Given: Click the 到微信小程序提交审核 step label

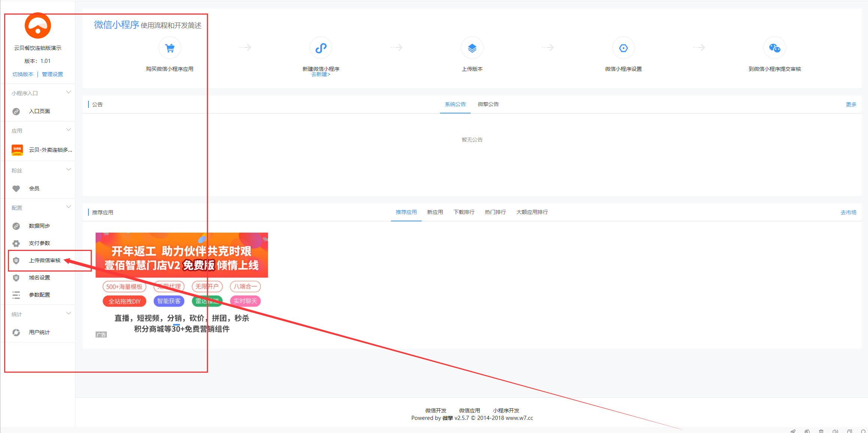Looking at the screenshot, I should pos(775,69).
